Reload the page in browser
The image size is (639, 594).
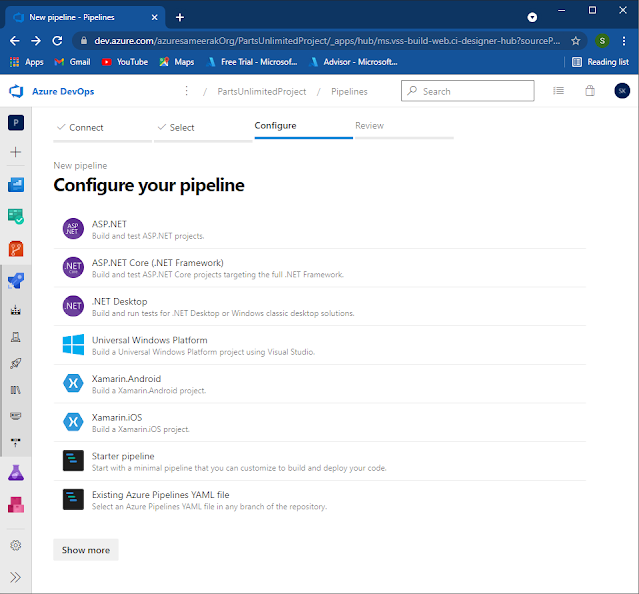57,41
